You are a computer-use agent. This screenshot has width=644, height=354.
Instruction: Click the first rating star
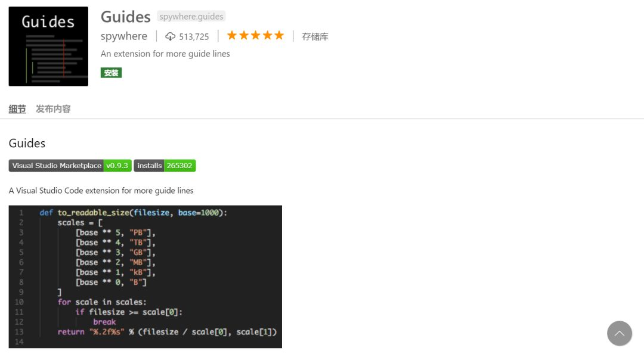coord(232,36)
